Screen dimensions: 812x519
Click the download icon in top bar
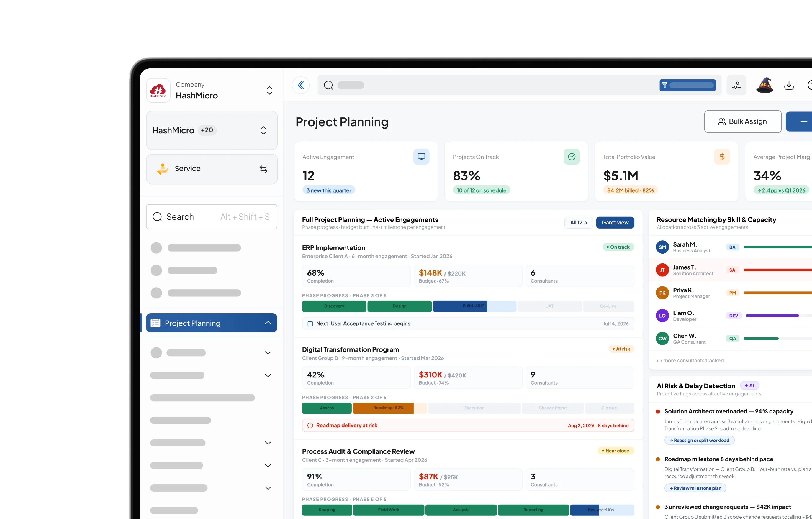click(x=789, y=85)
